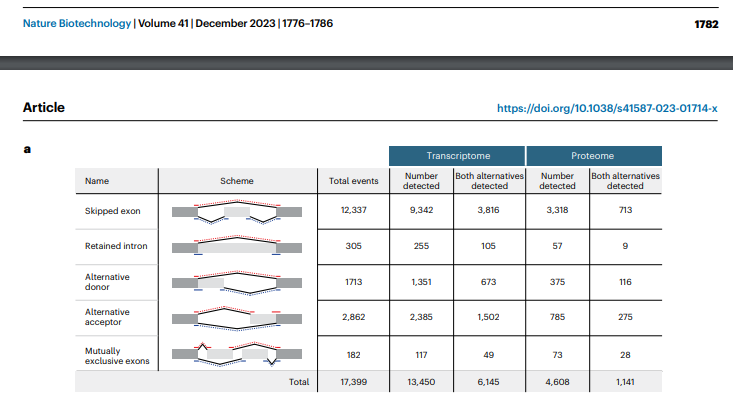
Task: Click the panel label 'a'
Action: pos(27,150)
